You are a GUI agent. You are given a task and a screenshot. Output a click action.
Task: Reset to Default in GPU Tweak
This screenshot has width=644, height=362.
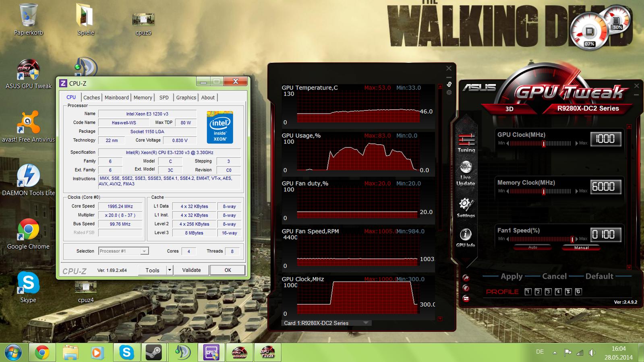[599, 276]
